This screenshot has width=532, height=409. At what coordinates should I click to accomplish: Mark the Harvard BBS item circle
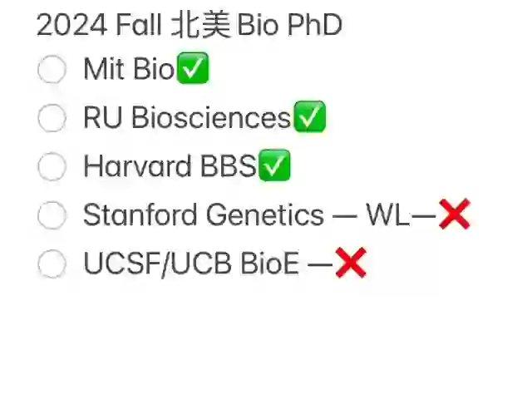tap(52, 166)
